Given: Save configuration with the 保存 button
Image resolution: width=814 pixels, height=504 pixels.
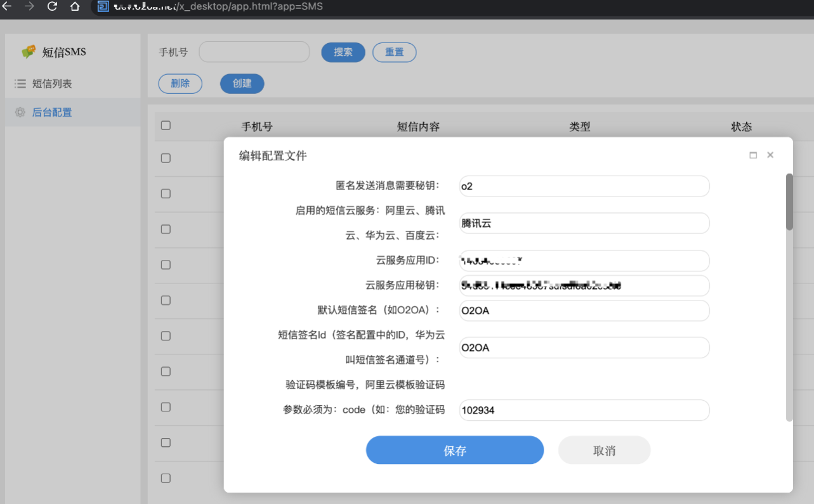Looking at the screenshot, I should click(x=455, y=450).
